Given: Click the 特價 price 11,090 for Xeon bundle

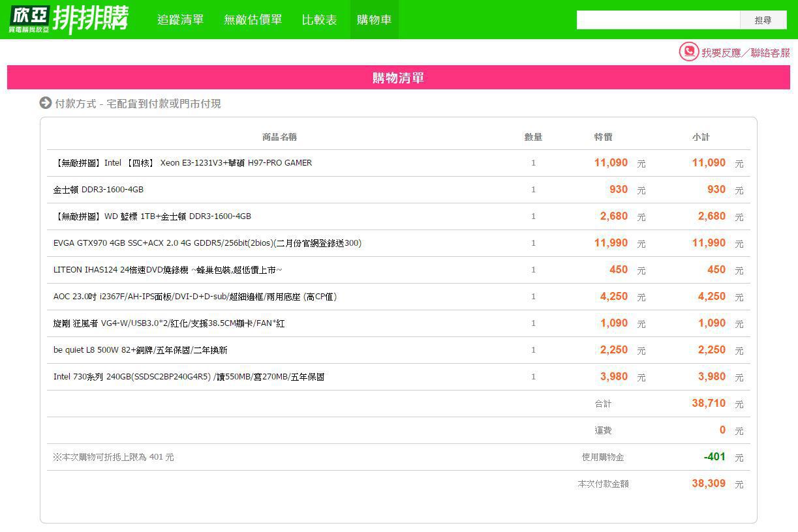Looking at the screenshot, I should [x=611, y=163].
